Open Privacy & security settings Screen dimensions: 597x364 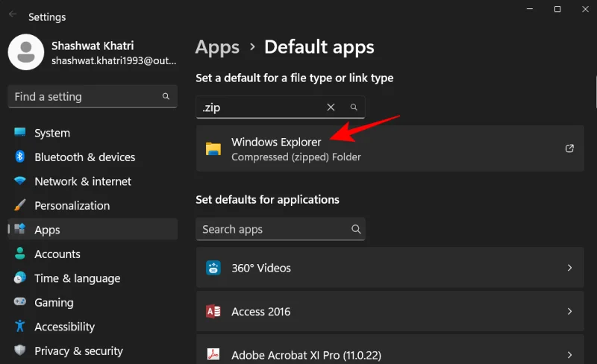93,351
